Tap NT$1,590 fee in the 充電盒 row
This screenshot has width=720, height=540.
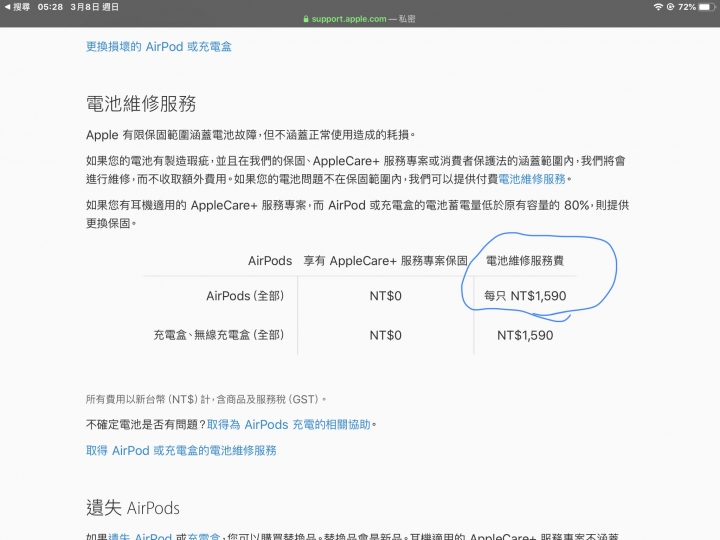click(525, 335)
